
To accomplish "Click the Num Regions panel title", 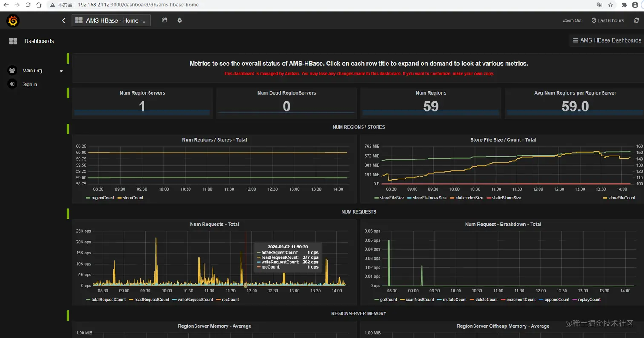I will coord(431,93).
